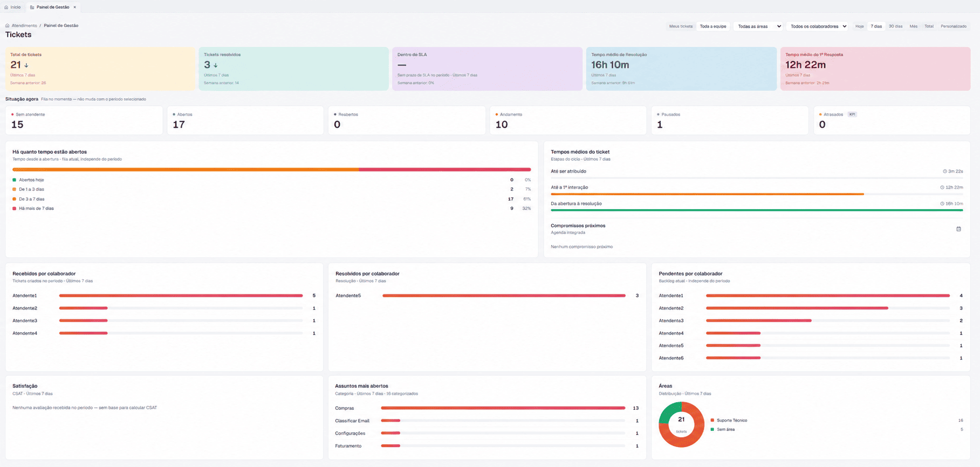Open the Todas as áreas dropdown
Viewport: 980px width, 467px height.
[758, 26]
